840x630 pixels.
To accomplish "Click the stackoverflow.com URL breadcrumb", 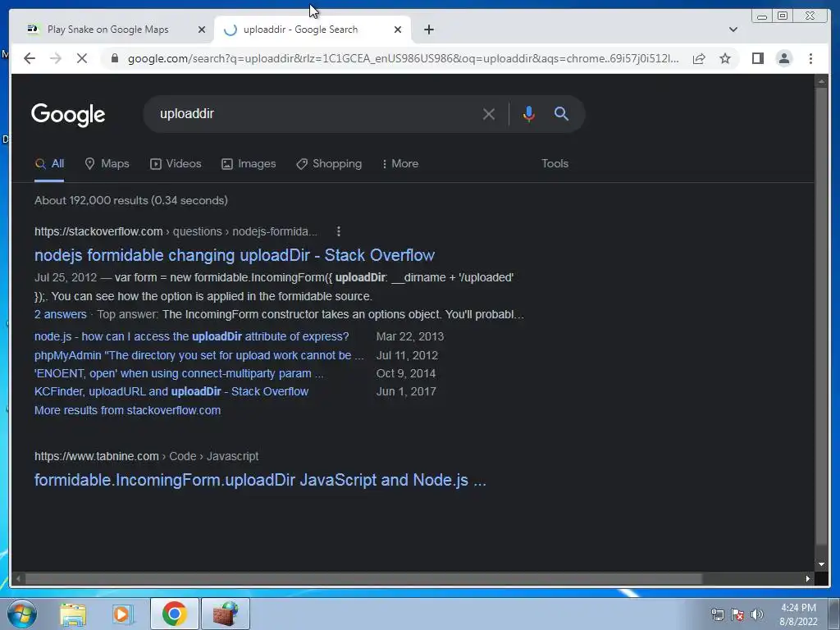I will (176, 231).
